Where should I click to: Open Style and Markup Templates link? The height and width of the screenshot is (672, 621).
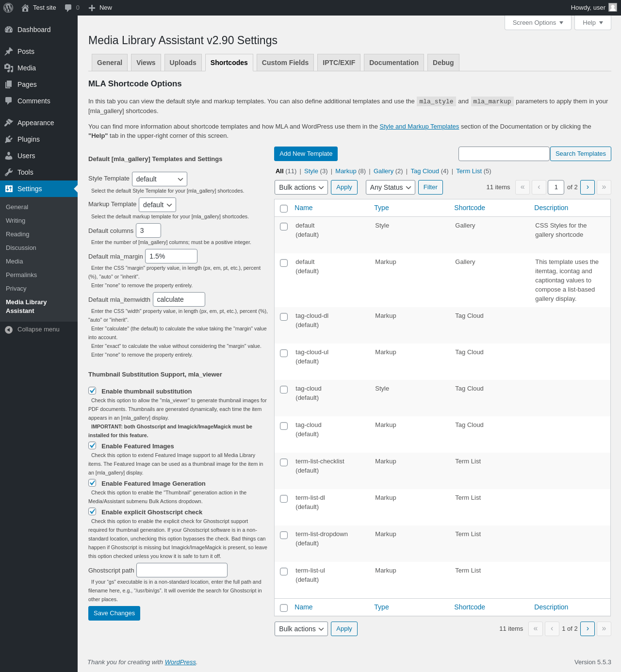click(x=419, y=127)
